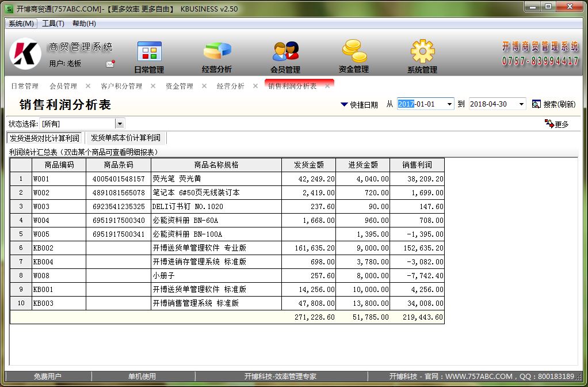
Task: Switch to the 客户积分管理 tab
Action: [121, 86]
